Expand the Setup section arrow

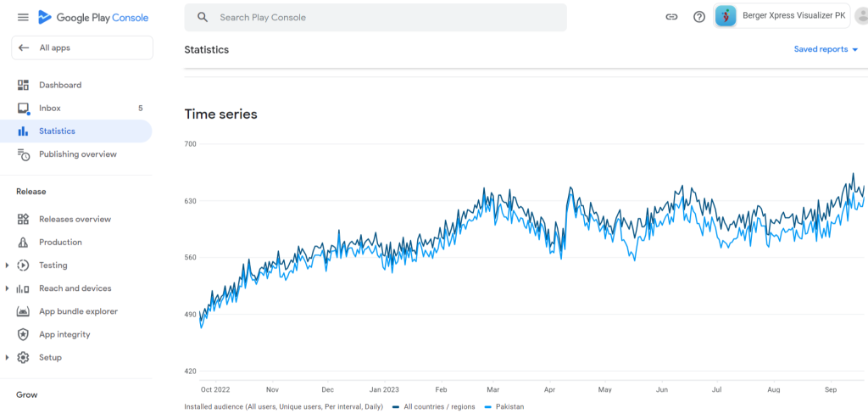point(8,358)
